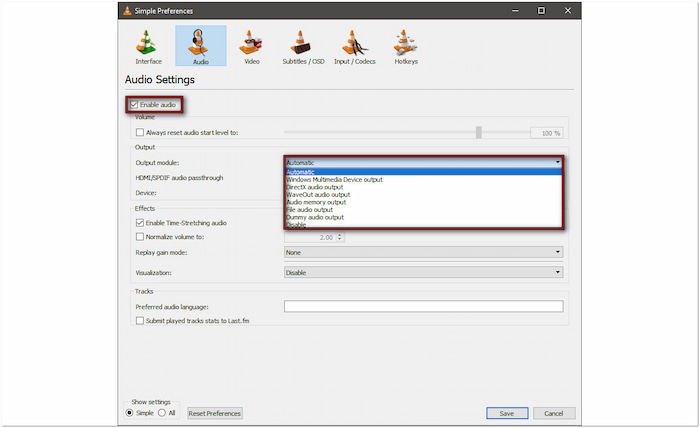Choose DirectX audio output option
Image resolution: width=700 pixels, height=428 pixels.
pos(423,187)
